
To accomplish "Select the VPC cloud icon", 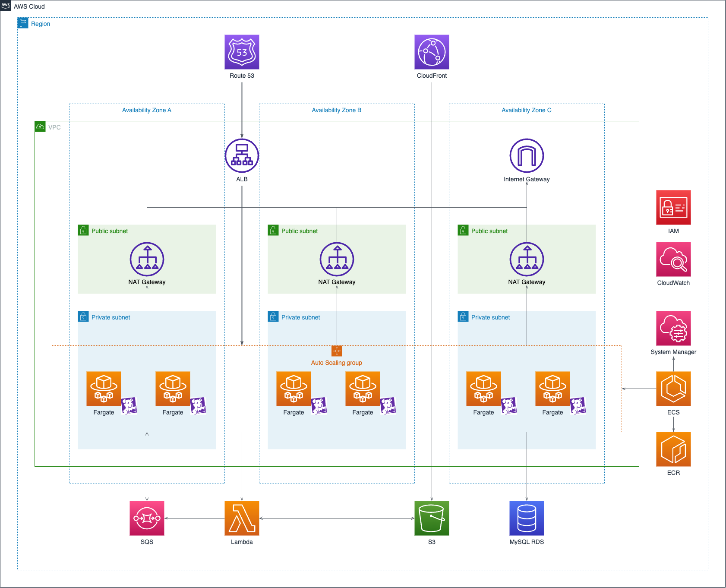I will (40, 126).
